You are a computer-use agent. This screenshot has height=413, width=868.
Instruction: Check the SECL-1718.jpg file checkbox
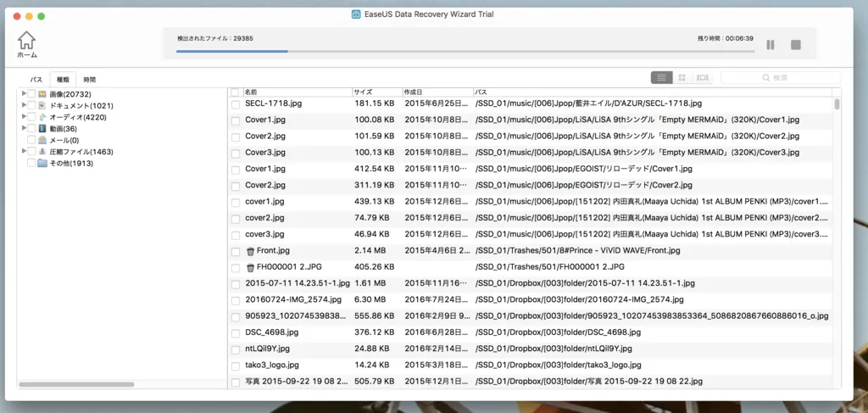[236, 104]
